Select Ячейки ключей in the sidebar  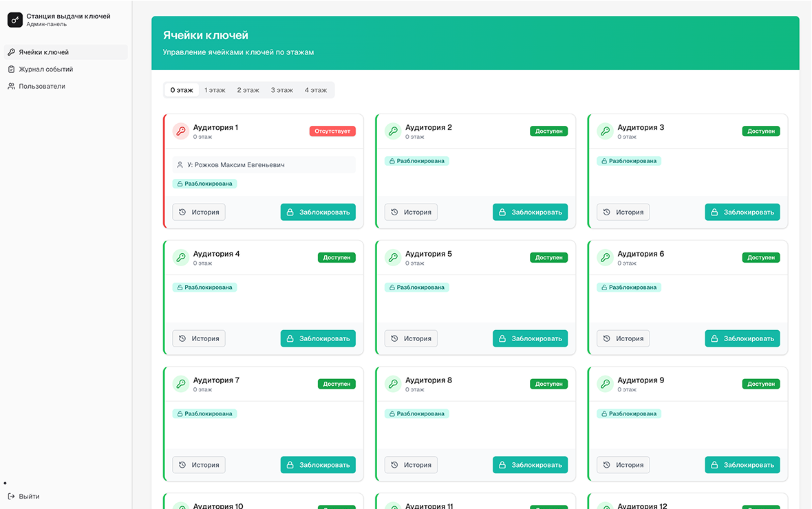coord(66,52)
